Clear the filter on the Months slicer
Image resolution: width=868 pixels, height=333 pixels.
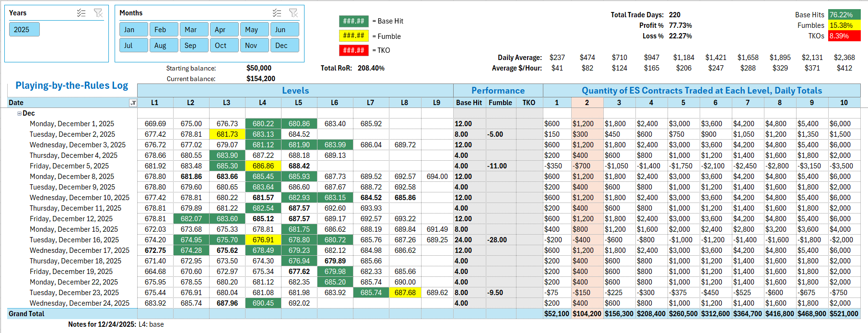[x=293, y=13]
